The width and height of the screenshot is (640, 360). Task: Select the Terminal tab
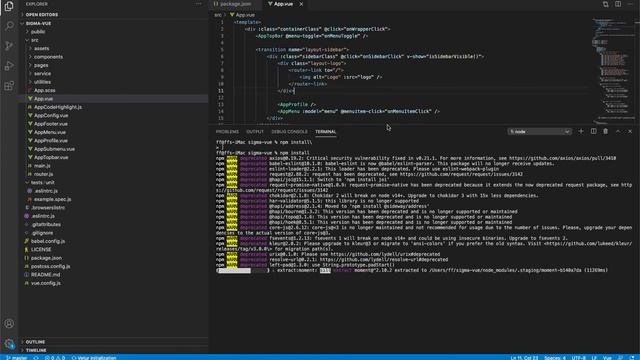pyautogui.click(x=326, y=132)
